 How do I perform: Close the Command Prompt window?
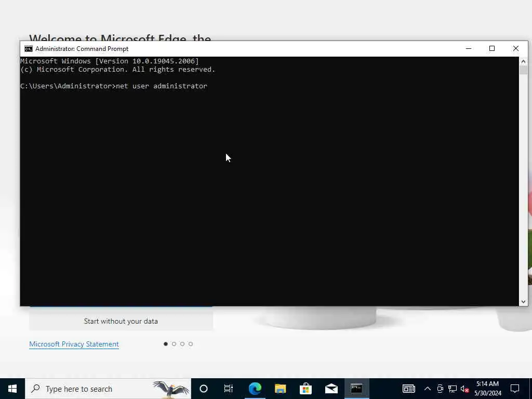pos(516,48)
